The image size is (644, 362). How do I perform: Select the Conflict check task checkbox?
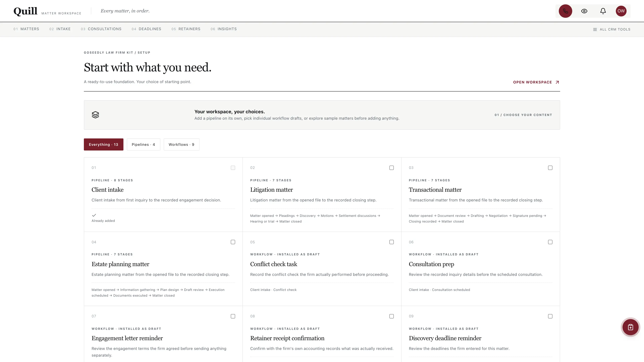[x=391, y=242]
